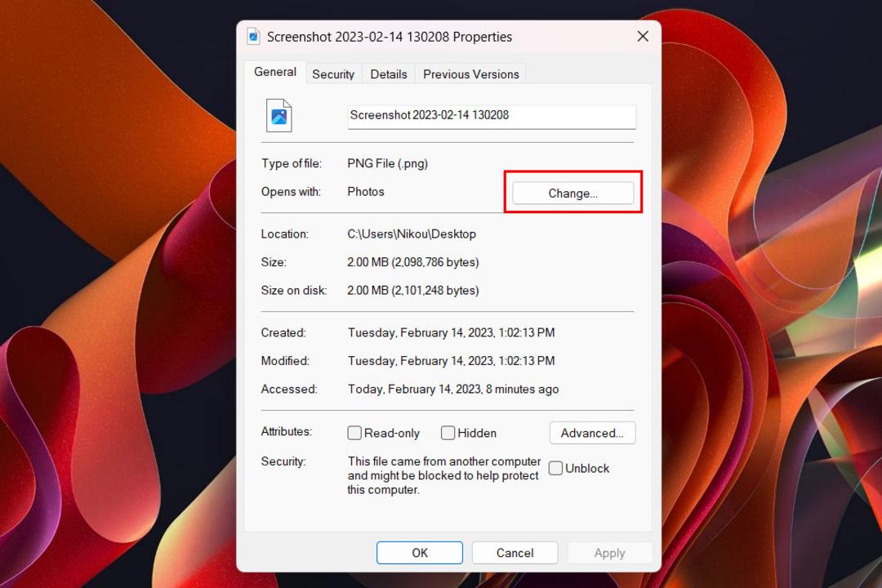Click the dialog title text in title bar
The image size is (882, 588).
(x=390, y=37)
